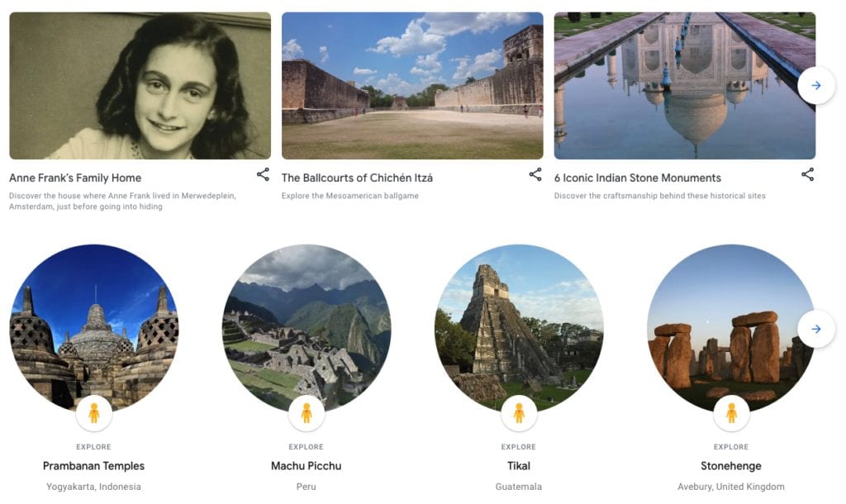Share The Ballcourts of Chichén Itzá story
The height and width of the screenshot is (504, 846).
pos(535,174)
